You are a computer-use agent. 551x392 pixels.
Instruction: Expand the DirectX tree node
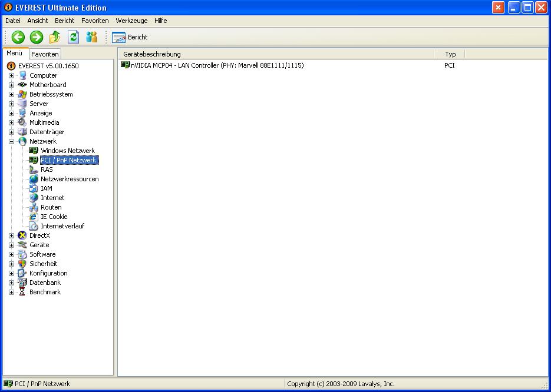[x=12, y=235]
